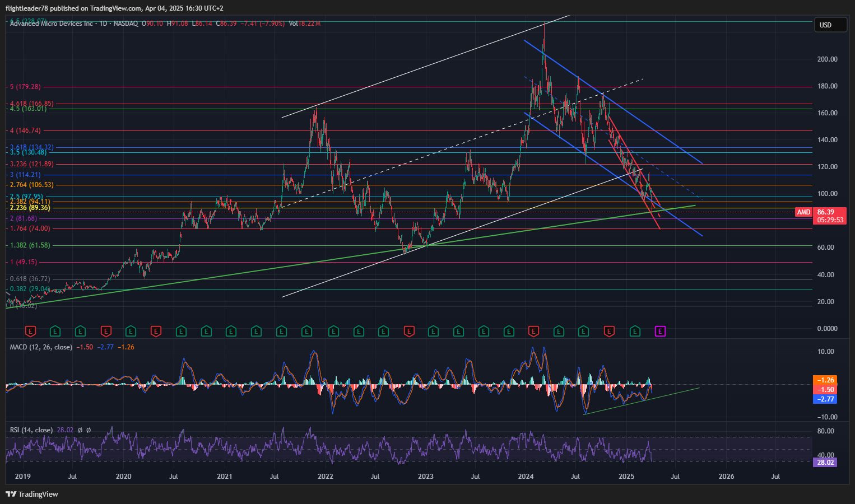855x504 pixels.
Task: Select the 3.236 (121.89) Fibonacci label
Action: tap(32, 164)
